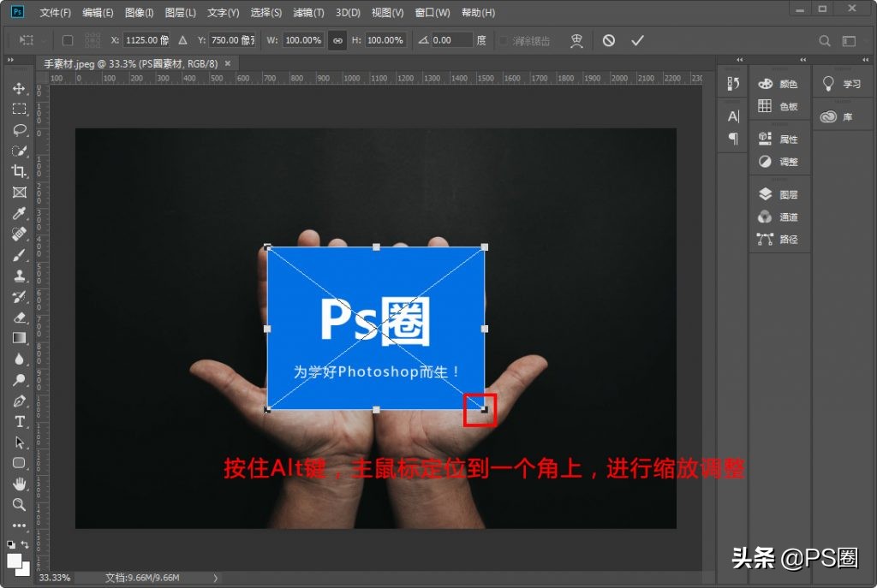Edit the X position field
Viewport: 877px width, 588px height.
coord(146,40)
